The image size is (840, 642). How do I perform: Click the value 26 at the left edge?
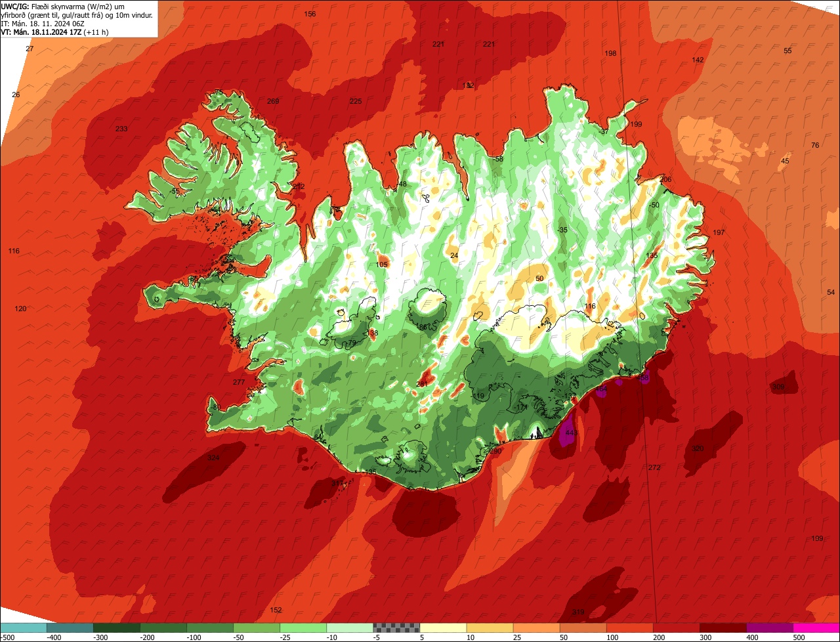pyautogui.click(x=16, y=95)
